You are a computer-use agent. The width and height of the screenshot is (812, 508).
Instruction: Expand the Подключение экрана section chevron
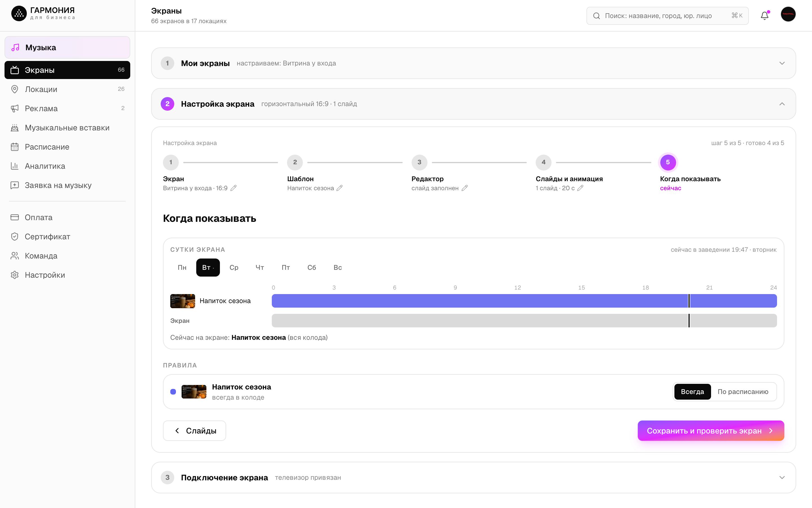click(782, 478)
